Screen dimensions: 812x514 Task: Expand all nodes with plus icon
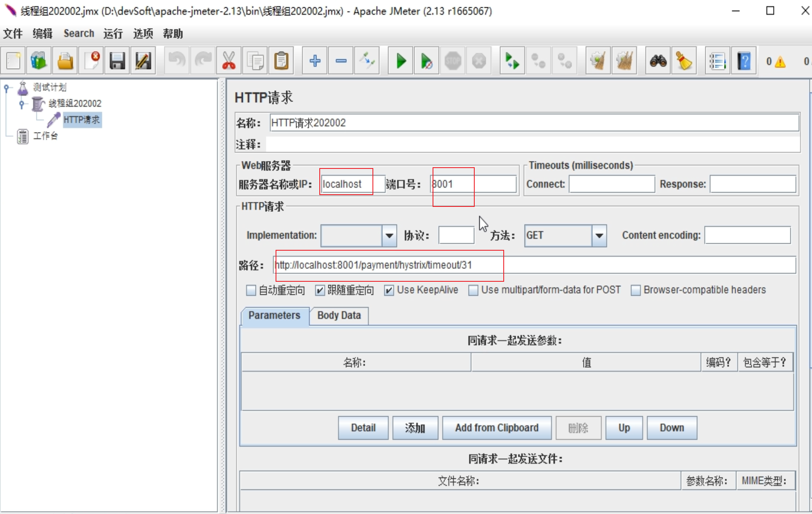315,61
